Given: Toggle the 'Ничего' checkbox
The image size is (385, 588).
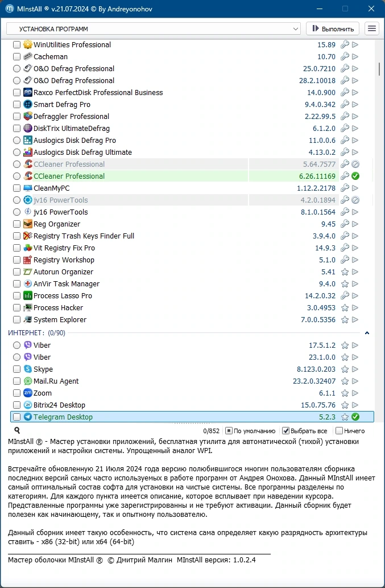Looking at the screenshot, I should tap(340, 430).
